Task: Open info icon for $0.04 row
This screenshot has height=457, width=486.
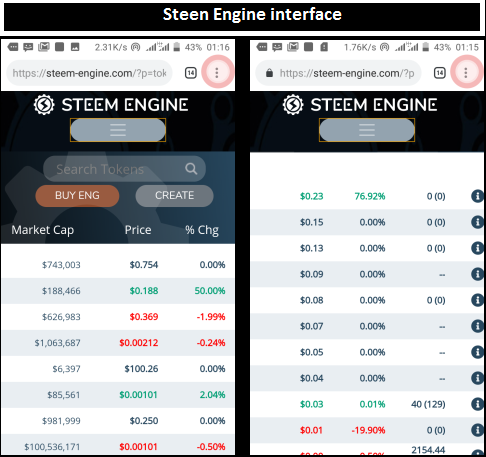Action: [x=477, y=378]
